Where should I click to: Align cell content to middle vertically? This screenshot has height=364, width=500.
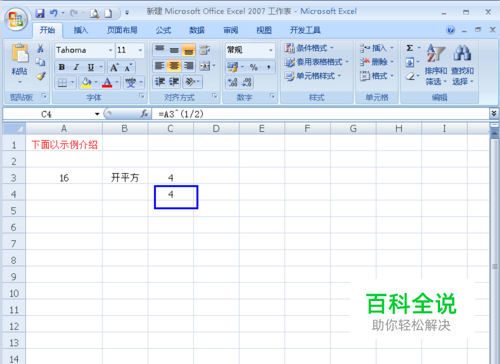pos(174,50)
